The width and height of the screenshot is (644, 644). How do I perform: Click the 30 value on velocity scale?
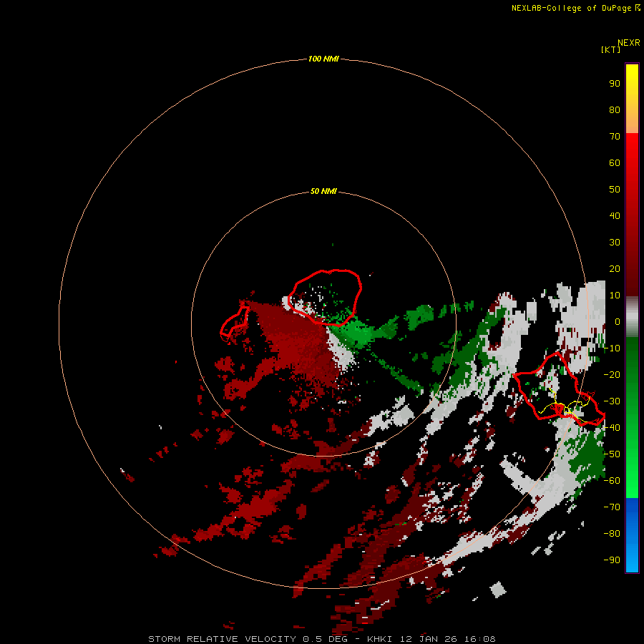pos(615,243)
